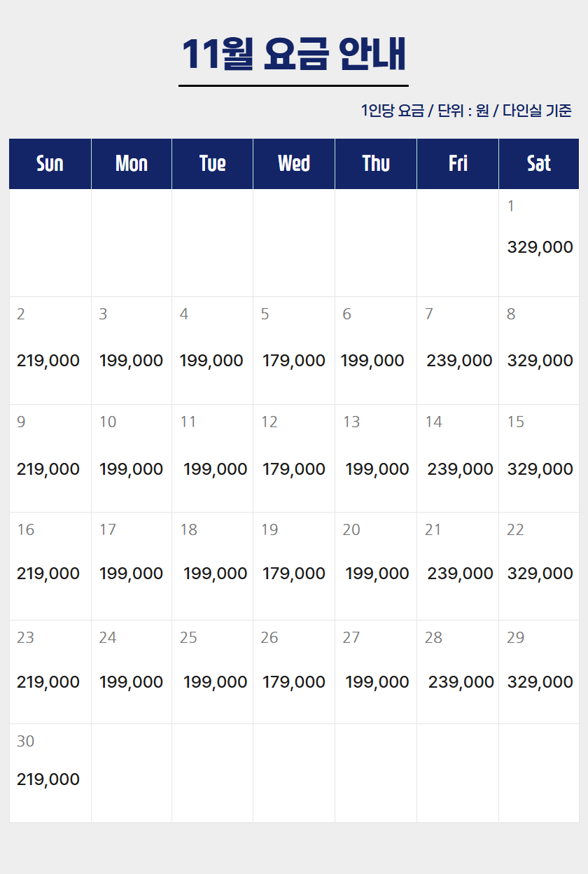
Task: Choose date 5 in the calendar
Action: tap(265, 314)
